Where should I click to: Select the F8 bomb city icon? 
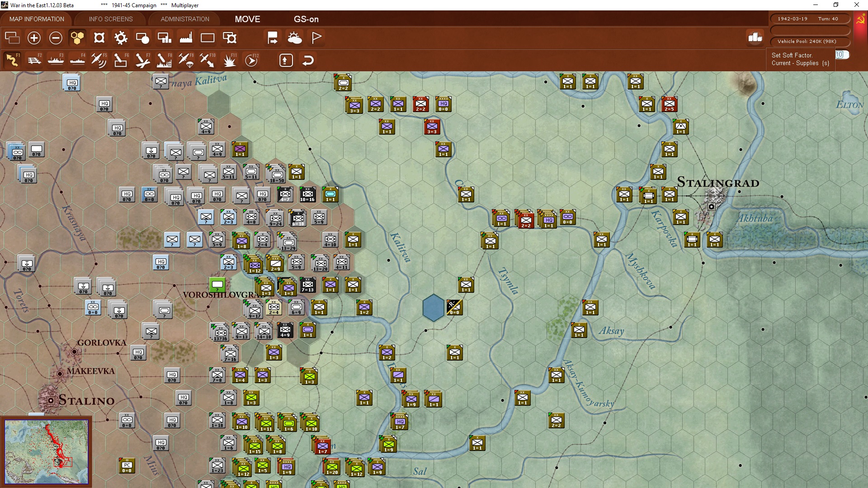[x=164, y=60]
